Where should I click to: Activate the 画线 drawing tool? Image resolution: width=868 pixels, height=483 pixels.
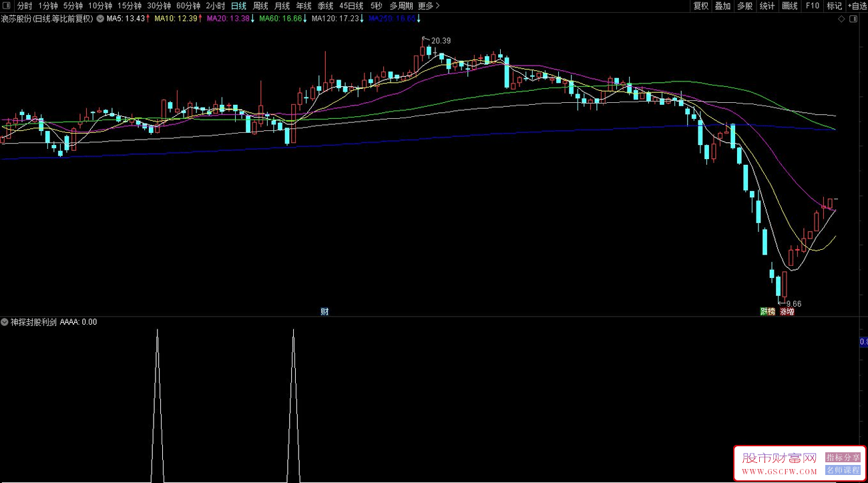point(790,6)
